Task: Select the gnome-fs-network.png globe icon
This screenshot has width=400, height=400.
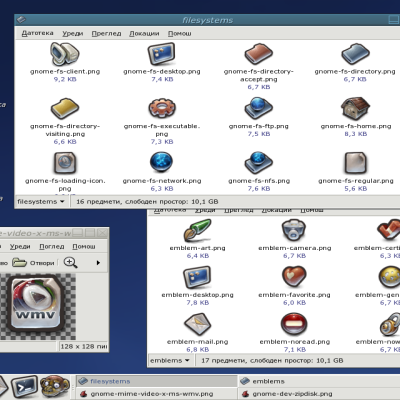Action: tap(162, 163)
